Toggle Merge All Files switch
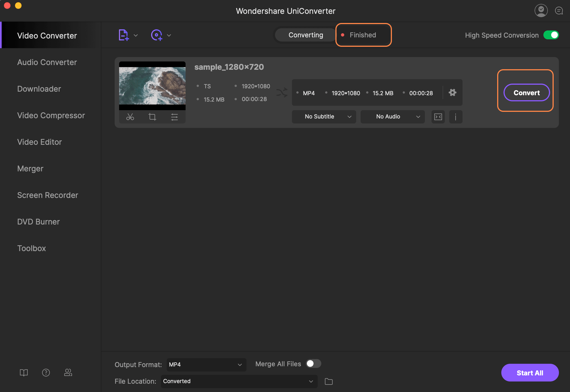This screenshot has width=570, height=392. tap(313, 363)
